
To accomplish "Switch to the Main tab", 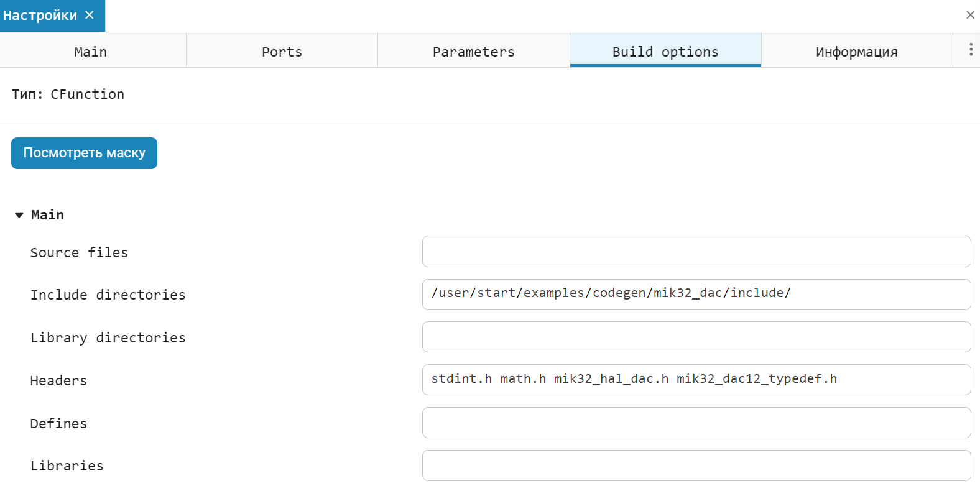I will click(x=91, y=52).
